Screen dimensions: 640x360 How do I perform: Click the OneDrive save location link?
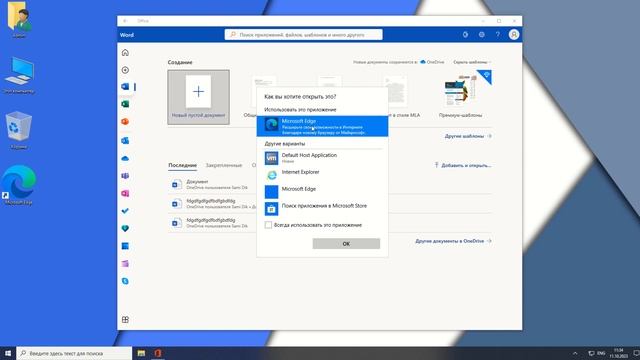432,62
